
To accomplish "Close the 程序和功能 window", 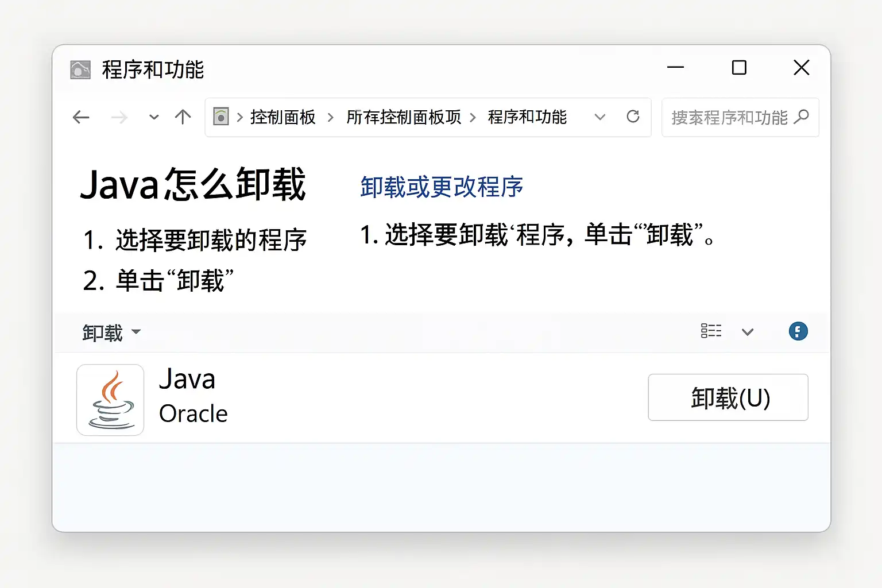I will tap(802, 68).
